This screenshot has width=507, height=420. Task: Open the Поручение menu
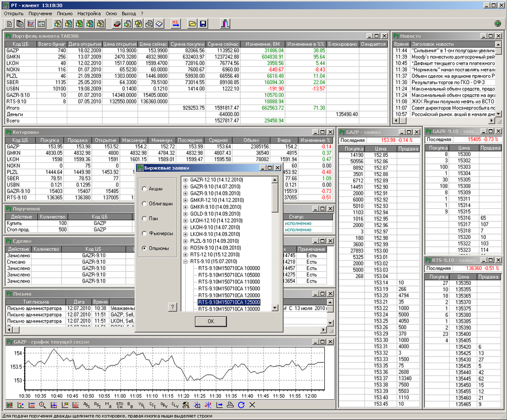[x=40, y=13]
